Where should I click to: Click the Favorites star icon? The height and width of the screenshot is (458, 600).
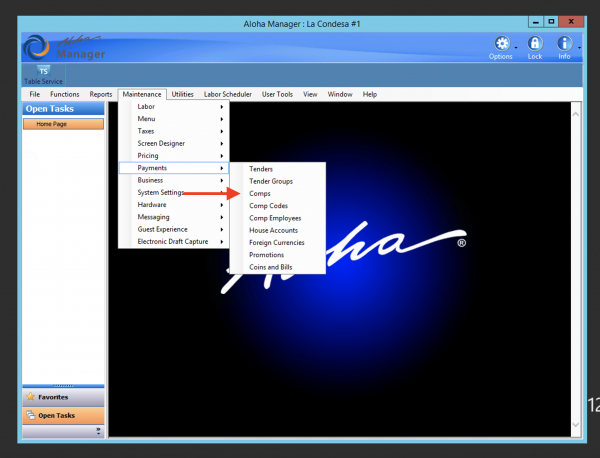point(31,397)
